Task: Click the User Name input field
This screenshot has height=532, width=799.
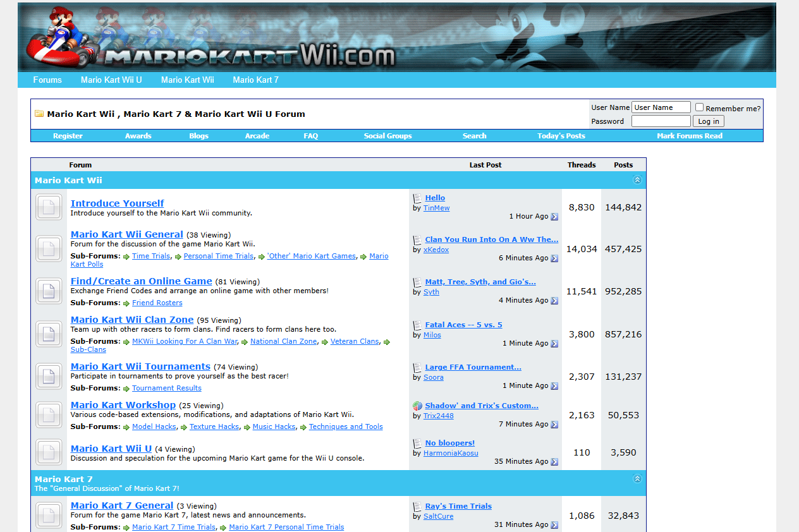Action: point(661,107)
